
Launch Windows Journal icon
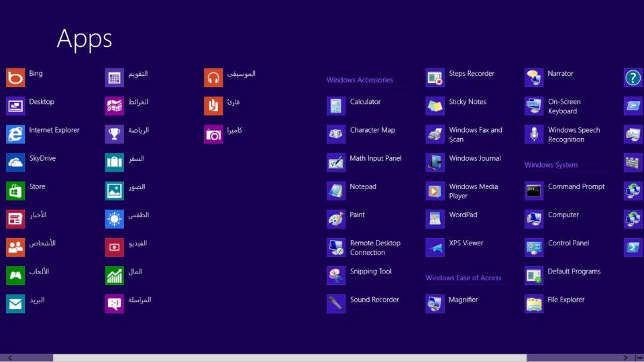[x=435, y=162]
